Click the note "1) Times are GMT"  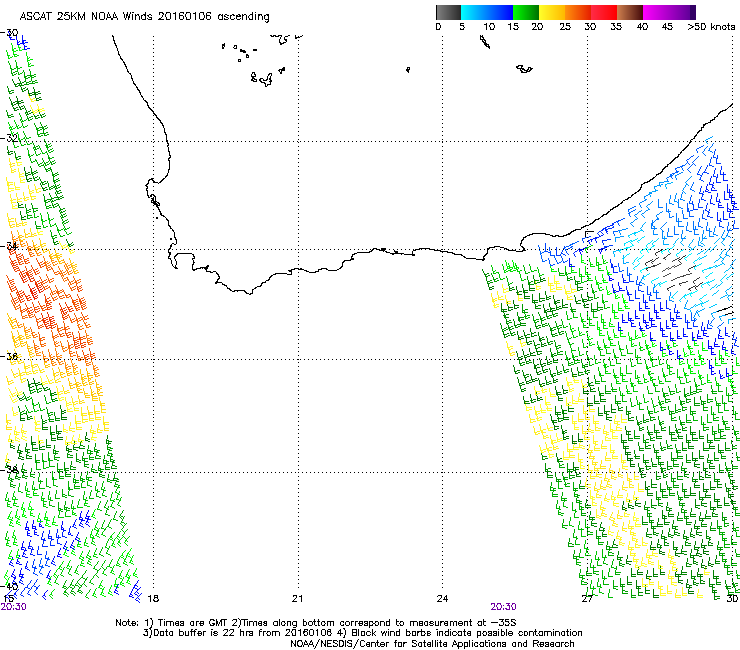(186, 623)
